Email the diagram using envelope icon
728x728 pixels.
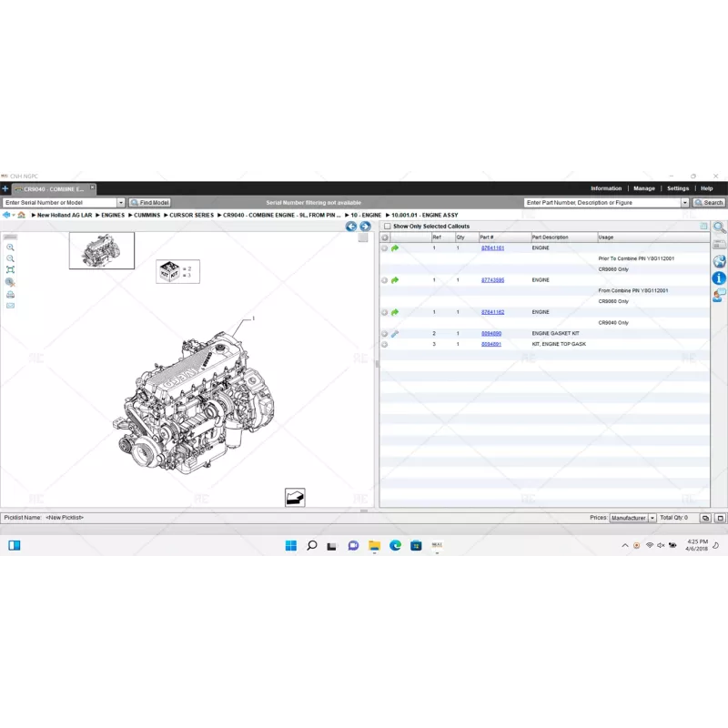pos(10,306)
